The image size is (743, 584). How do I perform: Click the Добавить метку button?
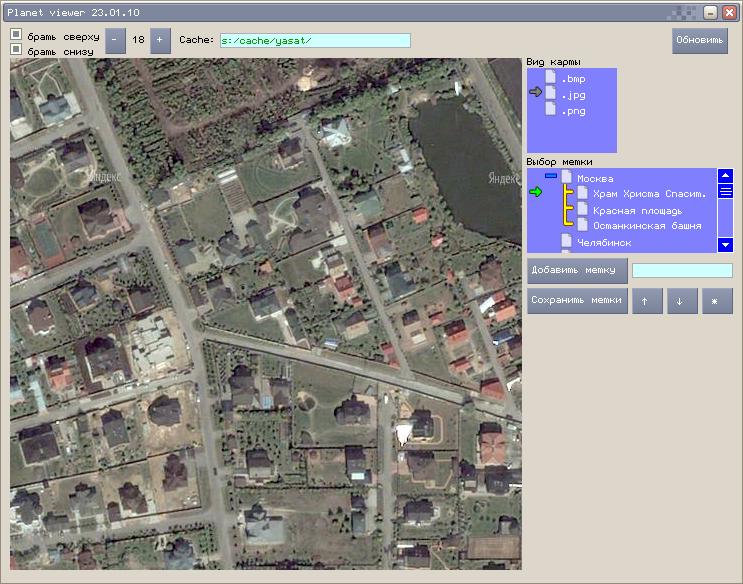point(578,270)
